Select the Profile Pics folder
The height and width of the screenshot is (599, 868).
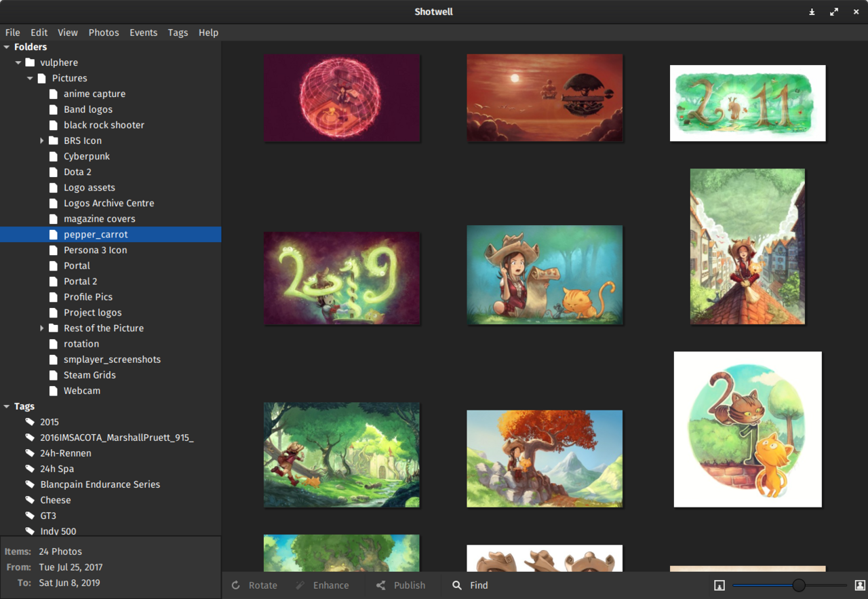tap(88, 296)
